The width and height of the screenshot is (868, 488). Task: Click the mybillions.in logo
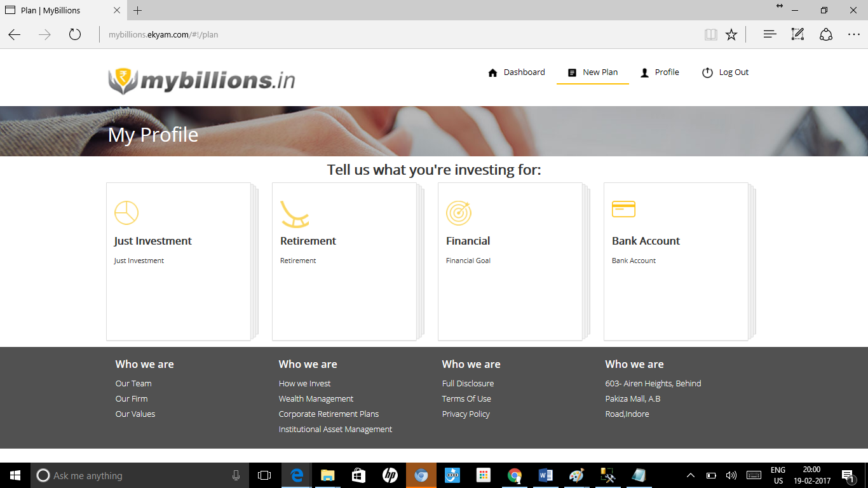[201, 81]
